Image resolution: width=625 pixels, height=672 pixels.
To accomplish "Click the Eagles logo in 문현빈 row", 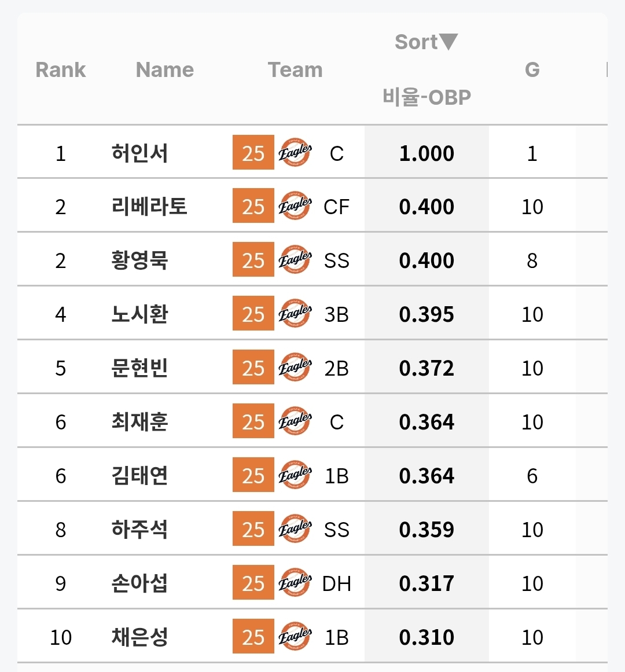I will (x=295, y=368).
